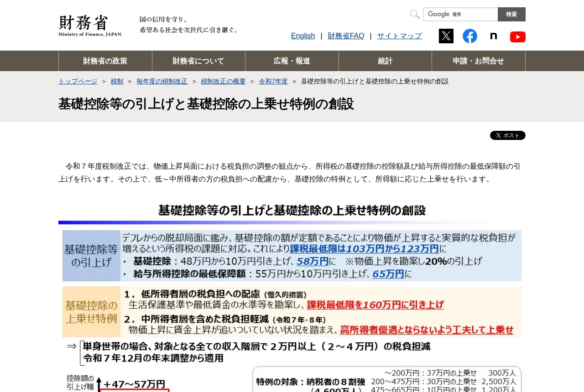Open the サイトマップ link

[x=400, y=36]
